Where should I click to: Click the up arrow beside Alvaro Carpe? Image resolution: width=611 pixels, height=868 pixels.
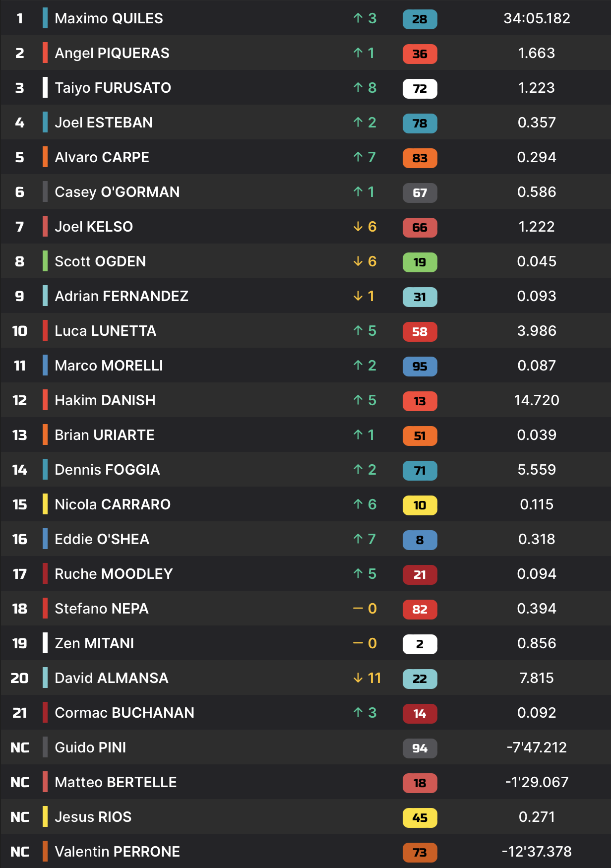[358, 157]
